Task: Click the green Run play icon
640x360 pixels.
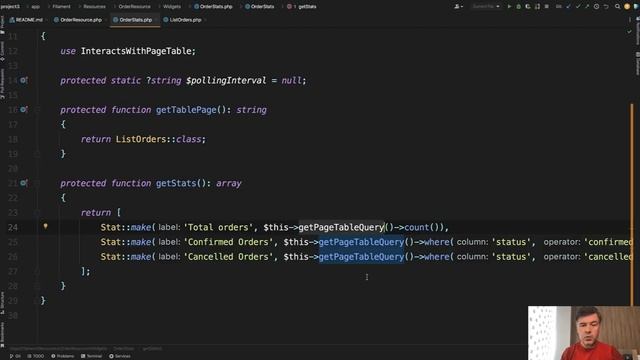Action: click(509, 7)
